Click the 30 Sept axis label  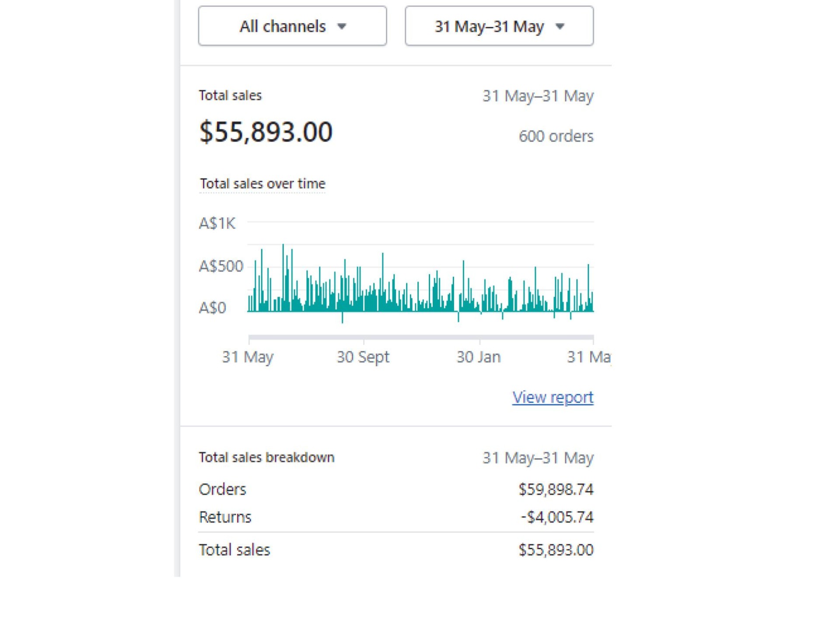tap(363, 357)
